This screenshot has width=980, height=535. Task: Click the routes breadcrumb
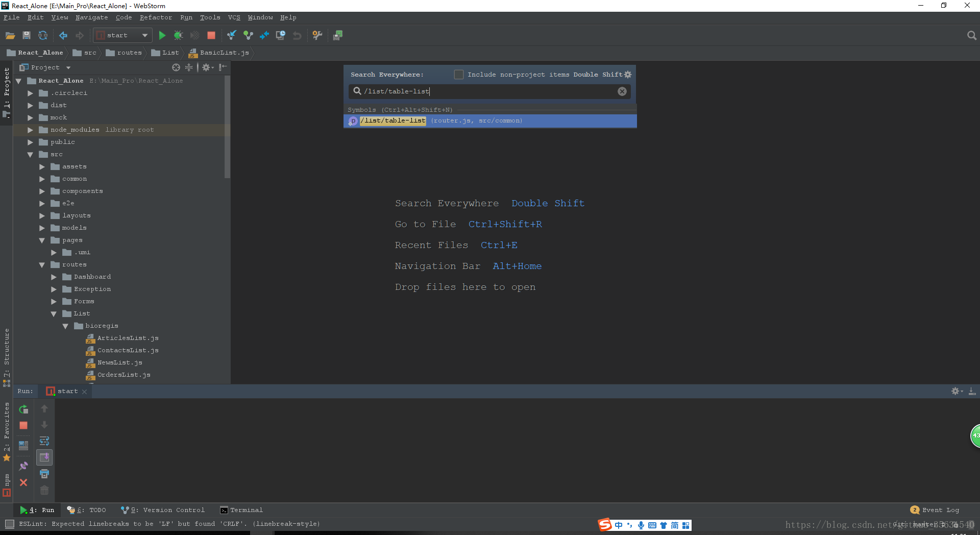pos(124,53)
